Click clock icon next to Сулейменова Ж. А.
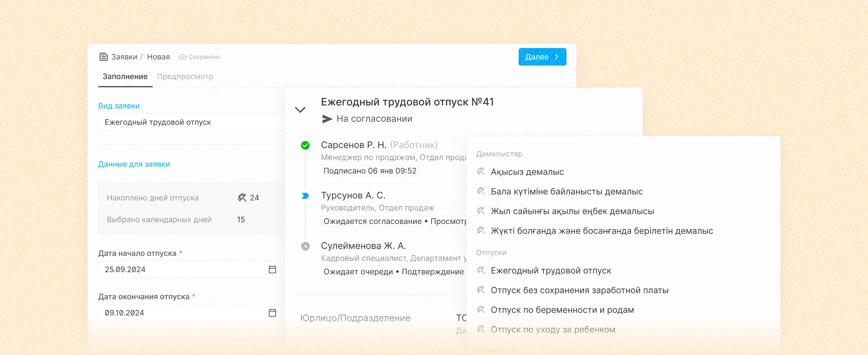The image size is (868, 355). coord(305,246)
